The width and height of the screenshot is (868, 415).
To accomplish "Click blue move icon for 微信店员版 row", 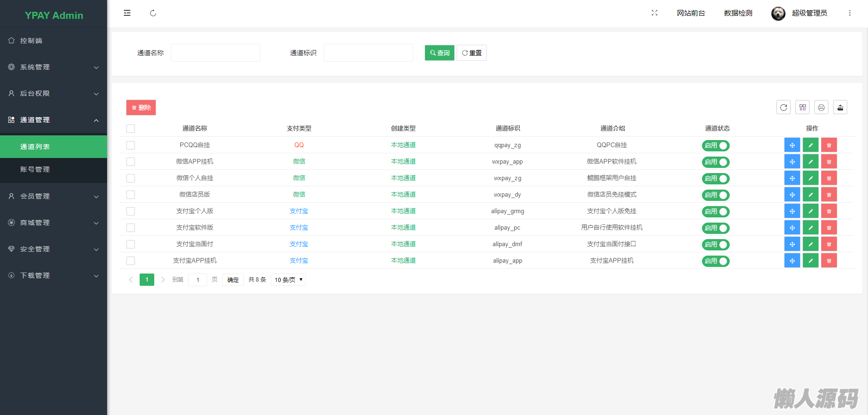I will tap(792, 195).
